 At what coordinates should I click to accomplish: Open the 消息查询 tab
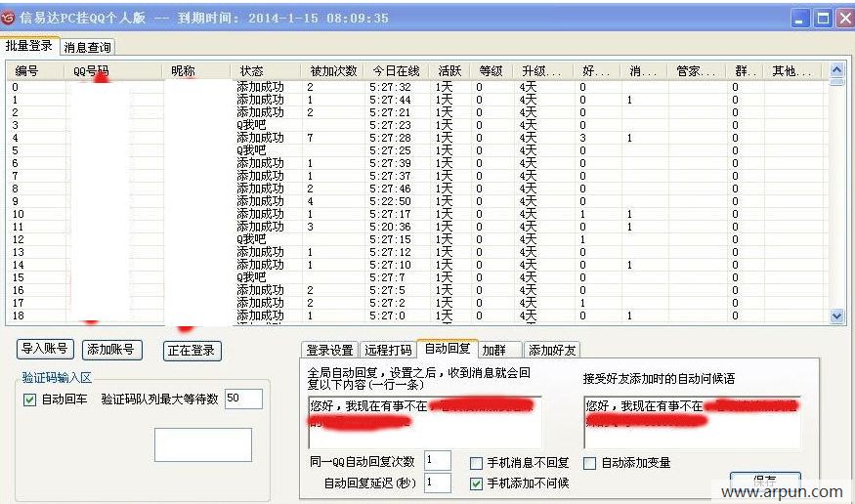87,48
